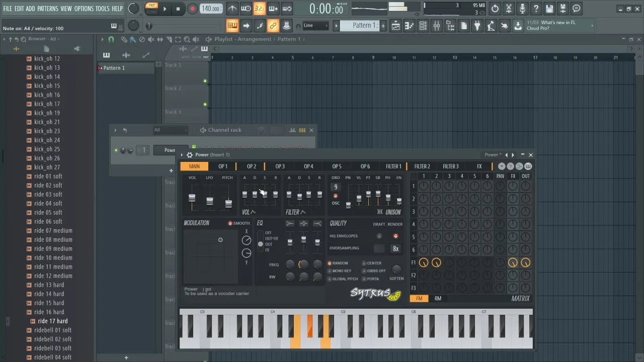The height and width of the screenshot is (362, 644).
Task: Add a new pattern with plus button
Action: click(383, 26)
